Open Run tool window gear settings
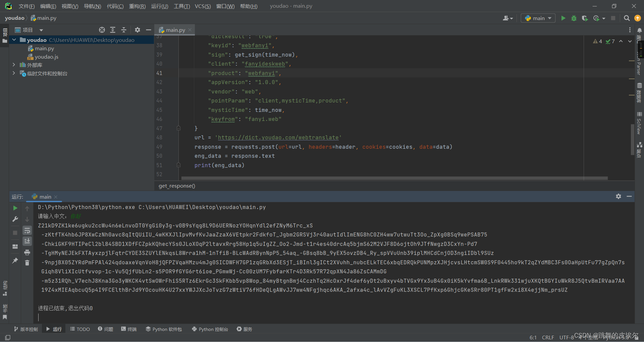 coord(619,196)
